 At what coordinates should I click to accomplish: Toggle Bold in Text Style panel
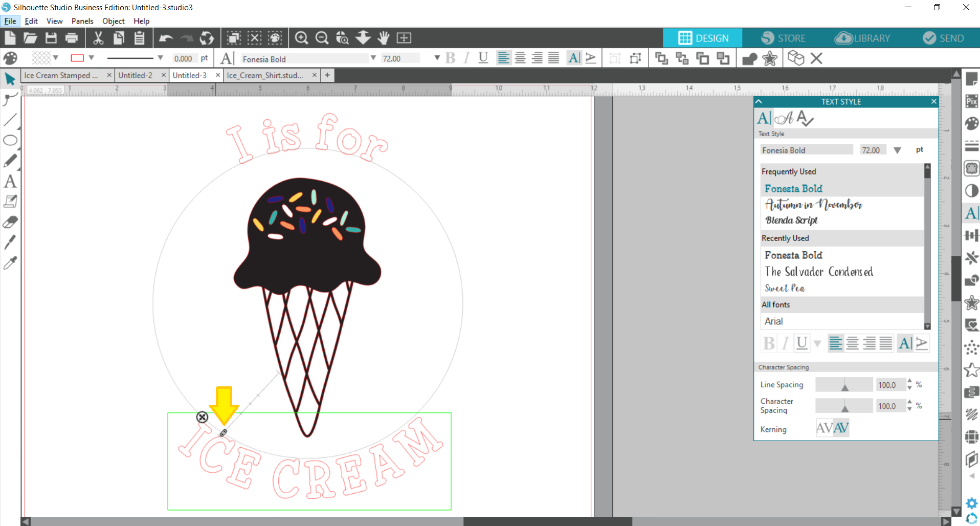(x=768, y=343)
